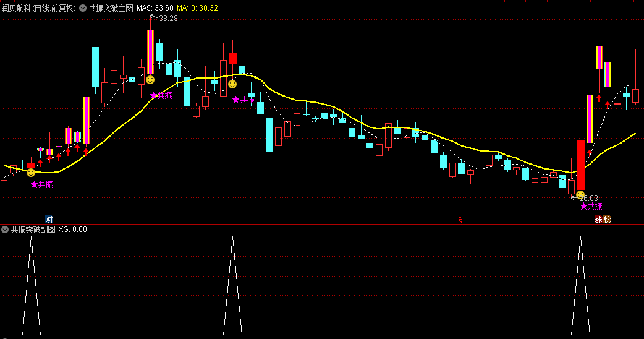Screen dimensions: 644x339
Task: Click the red S marker
Action: click(x=460, y=220)
